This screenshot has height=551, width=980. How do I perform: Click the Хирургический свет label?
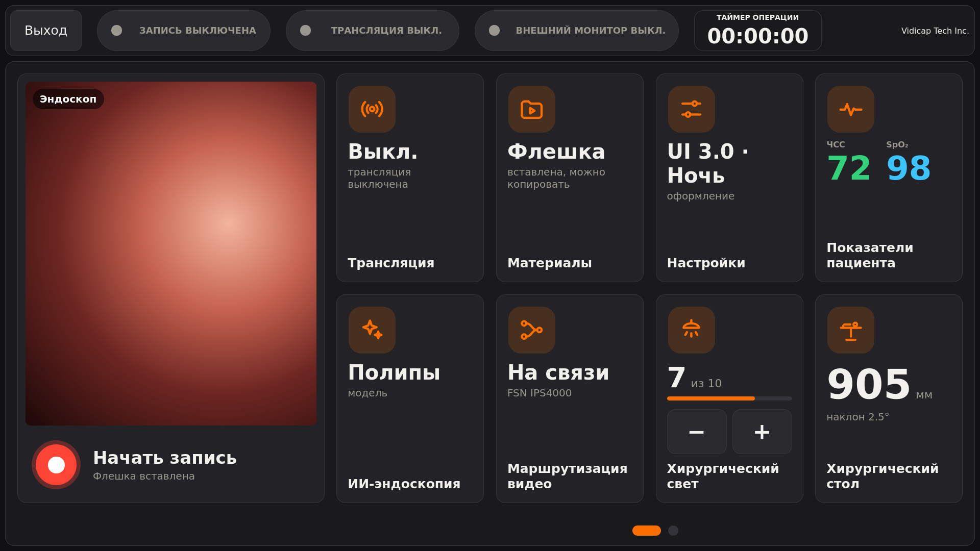723,476
